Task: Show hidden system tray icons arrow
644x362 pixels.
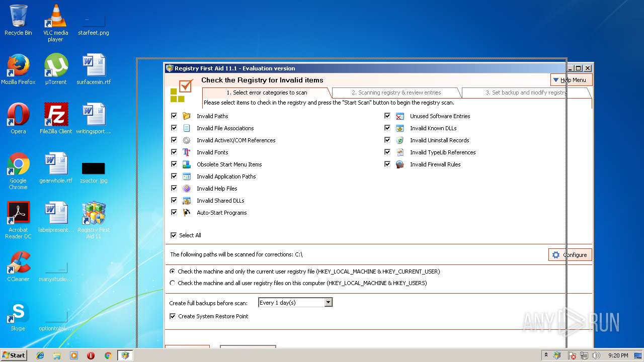Action: click(546, 355)
